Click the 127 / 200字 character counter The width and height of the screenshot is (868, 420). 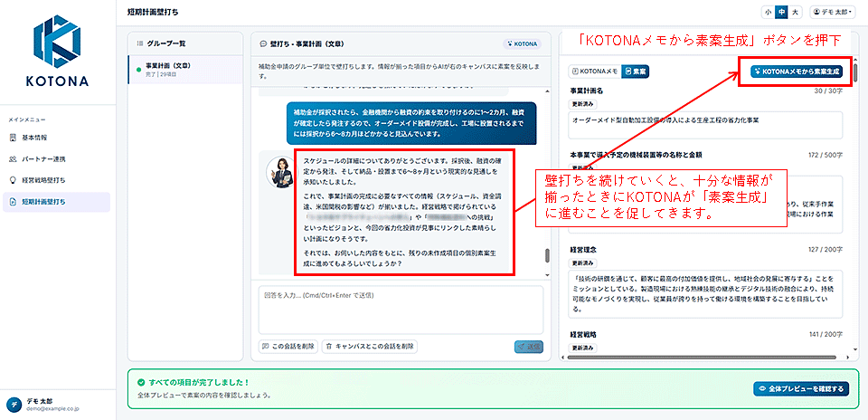click(x=825, y=249)
